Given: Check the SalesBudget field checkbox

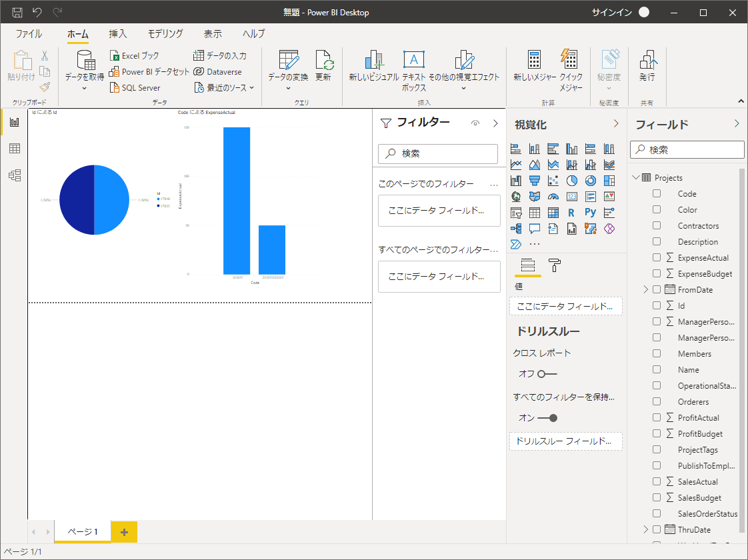Looking at the screenshot, I should 657,497.
